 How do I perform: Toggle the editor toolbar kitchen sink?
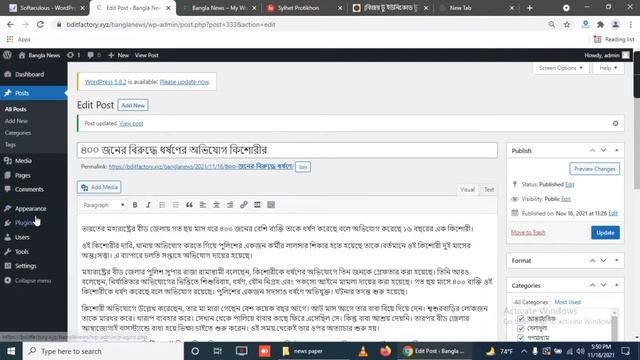pos(271,205)
